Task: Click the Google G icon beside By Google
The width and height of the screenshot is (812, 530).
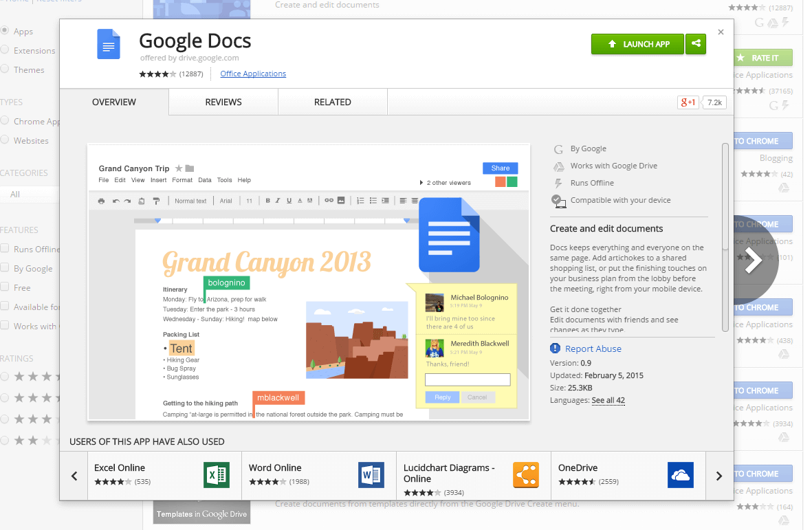Action: (x=558, y=149)
